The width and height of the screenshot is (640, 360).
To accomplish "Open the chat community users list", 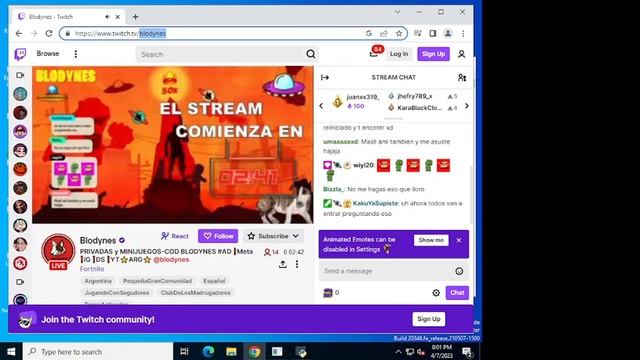I will (x=462, y=78).
